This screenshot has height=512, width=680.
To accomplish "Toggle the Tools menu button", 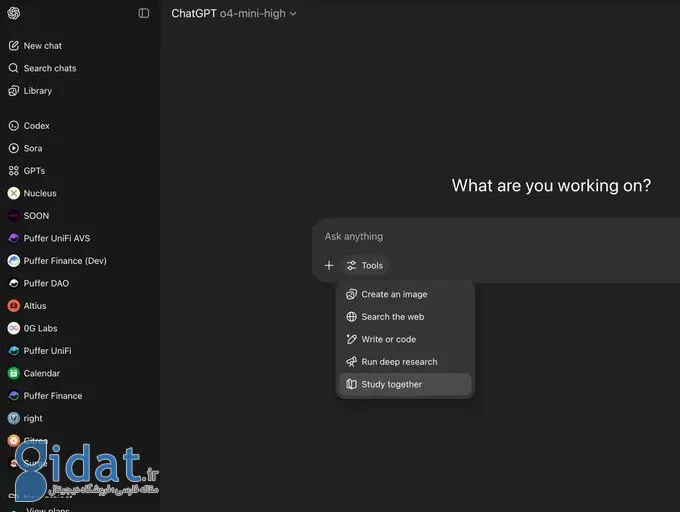I will point(365,265).
